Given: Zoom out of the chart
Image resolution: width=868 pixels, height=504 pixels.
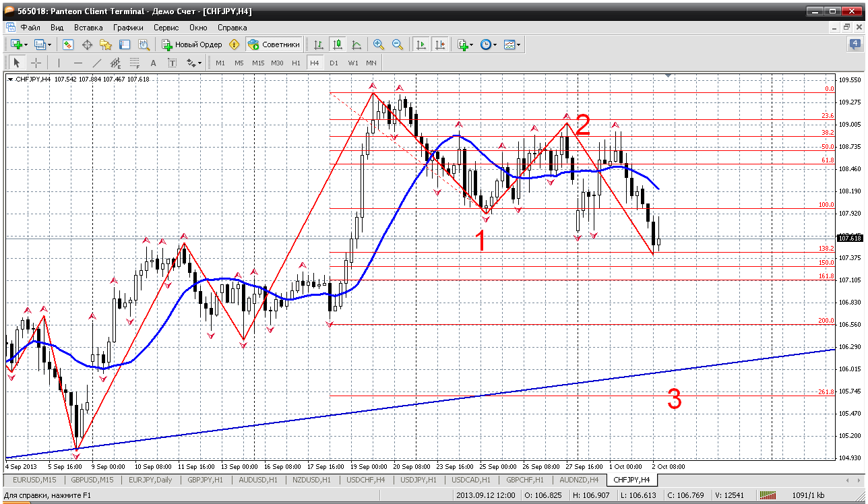Looking at the screenshot, I should [398, 44].
